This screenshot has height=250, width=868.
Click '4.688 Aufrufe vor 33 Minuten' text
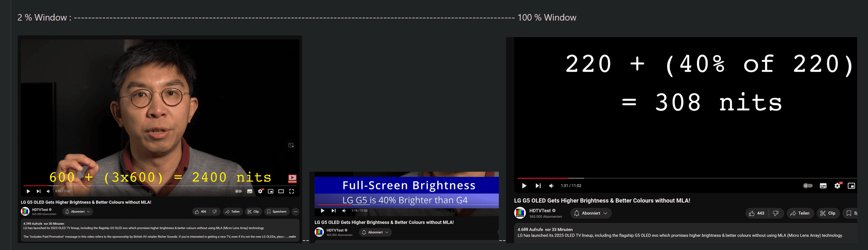click(x=545, y=229)
